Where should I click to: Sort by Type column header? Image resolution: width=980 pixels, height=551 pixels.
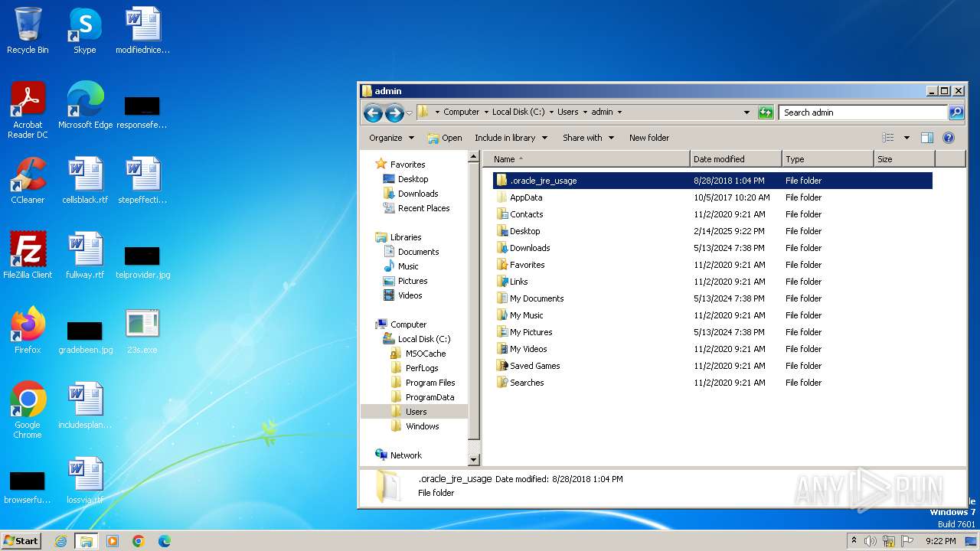point(828,159)
